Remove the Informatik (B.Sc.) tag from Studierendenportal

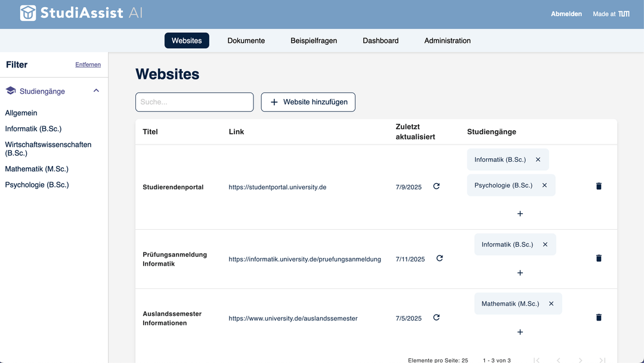[x=538, y=159]
